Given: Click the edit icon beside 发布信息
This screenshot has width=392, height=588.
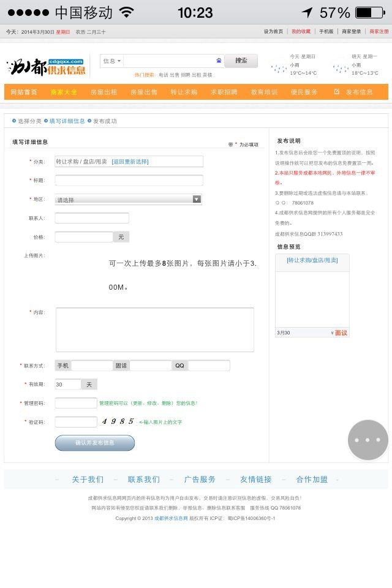Looking at the screenshot, I should tap(336, 92).
